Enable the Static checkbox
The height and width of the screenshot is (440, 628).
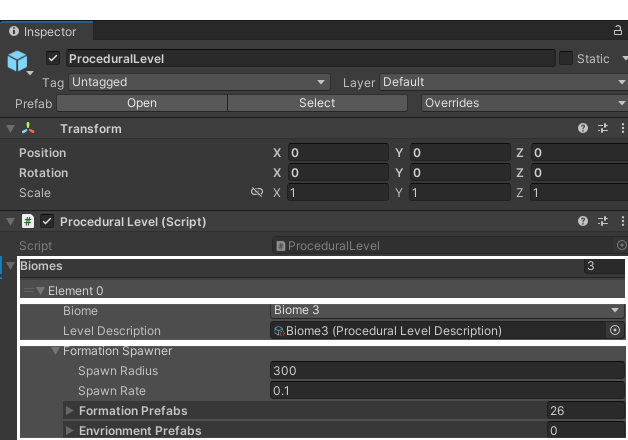click(566, 59)
